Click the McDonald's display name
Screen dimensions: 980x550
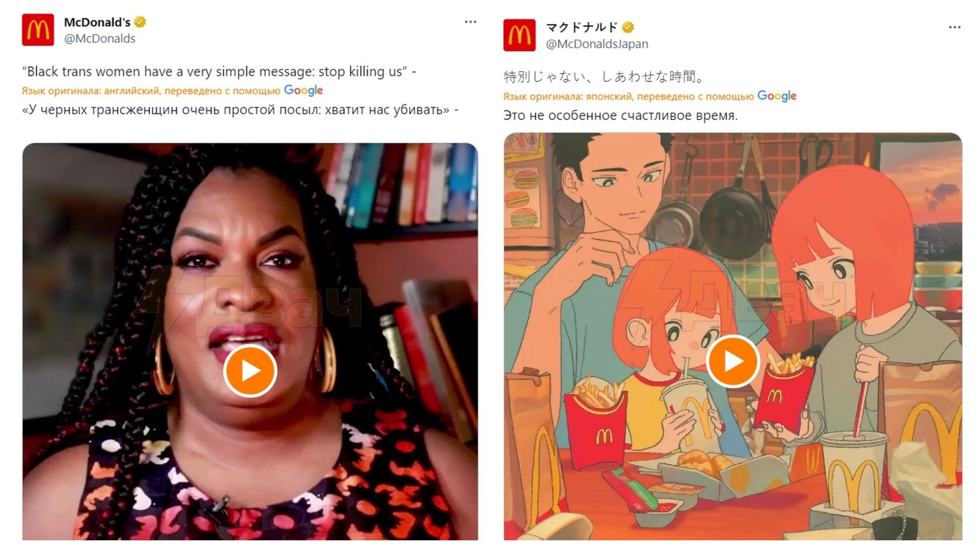97,22
